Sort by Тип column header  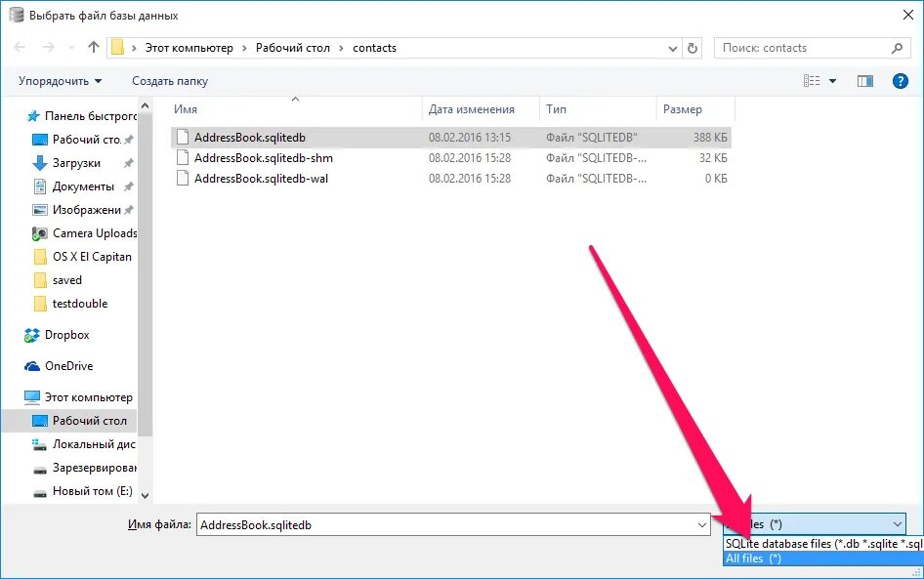click(x=598, y=109)
